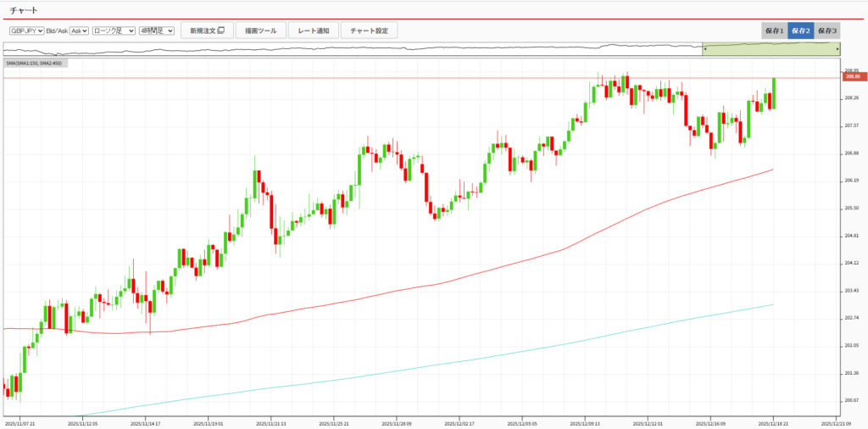Open the GBPJPY currency pair dropdown
The height and width of the screenshot is (429, 868).
tap(25, 31)
